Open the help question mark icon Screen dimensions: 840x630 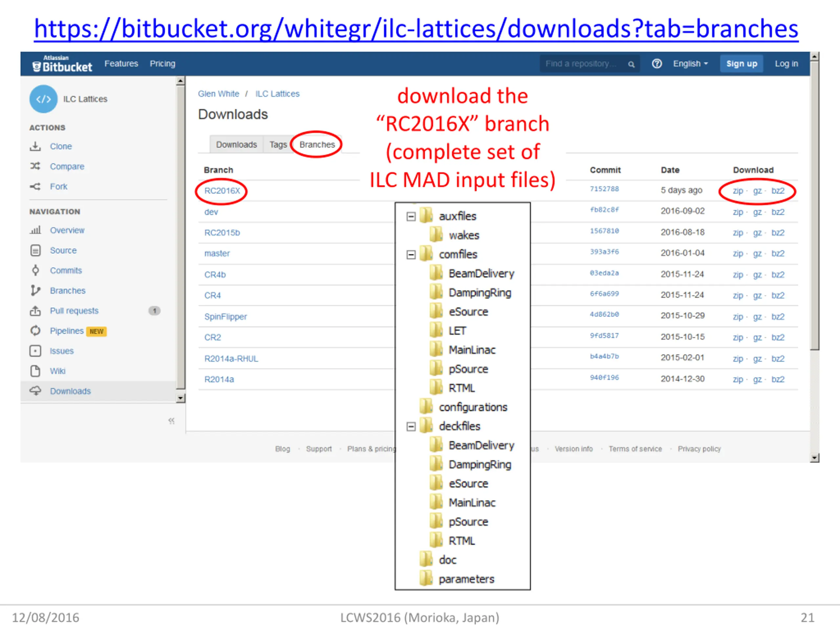pos(657,63)
